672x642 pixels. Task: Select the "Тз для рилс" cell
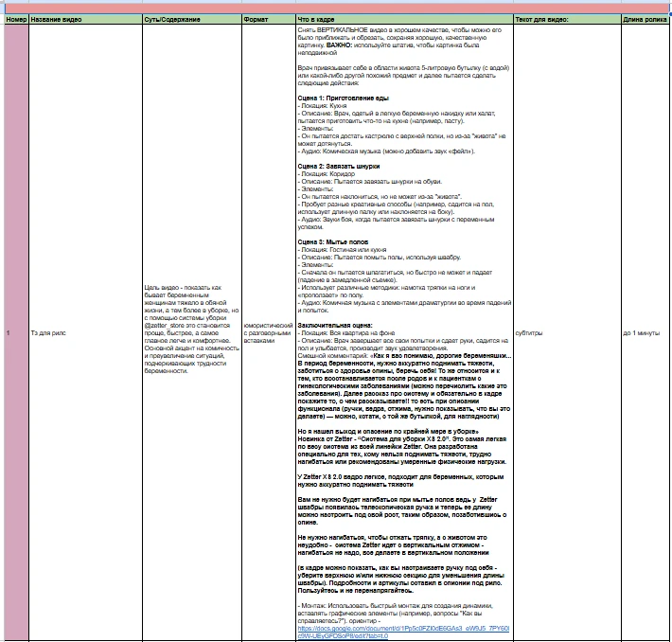pos(50,333)
